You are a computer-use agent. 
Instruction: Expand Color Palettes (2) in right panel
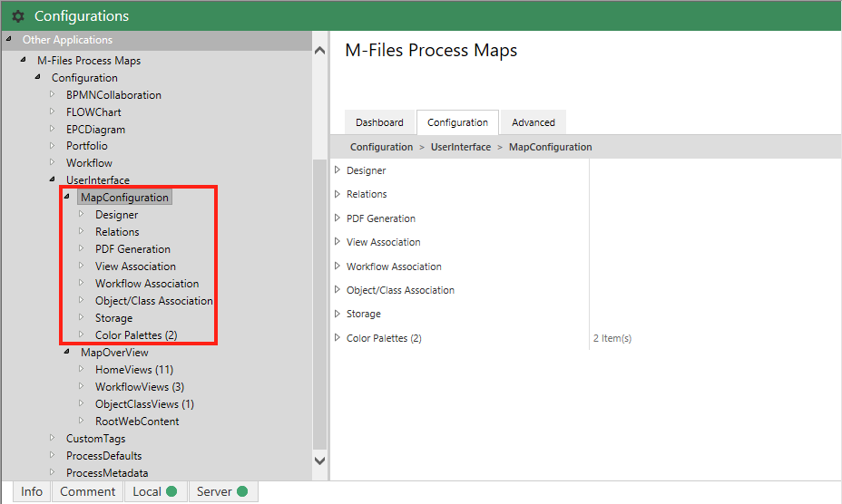338,338
